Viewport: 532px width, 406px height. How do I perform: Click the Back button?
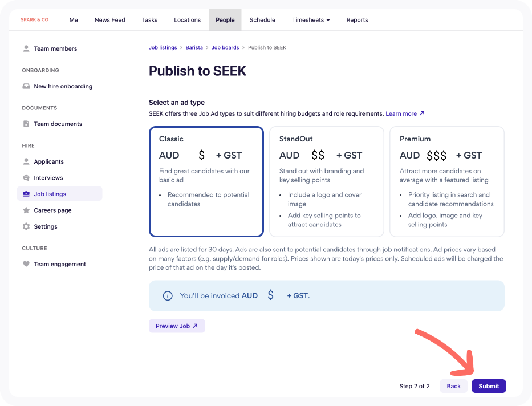click(454, 386)
